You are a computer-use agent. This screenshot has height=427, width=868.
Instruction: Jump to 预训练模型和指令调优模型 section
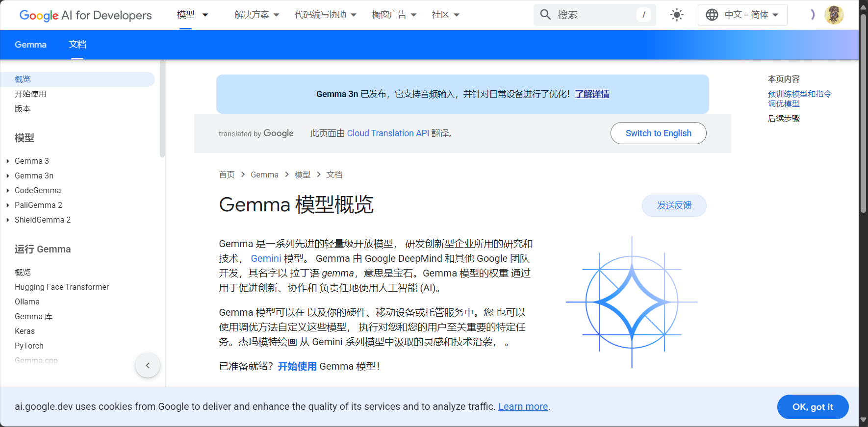coord(799,99)
